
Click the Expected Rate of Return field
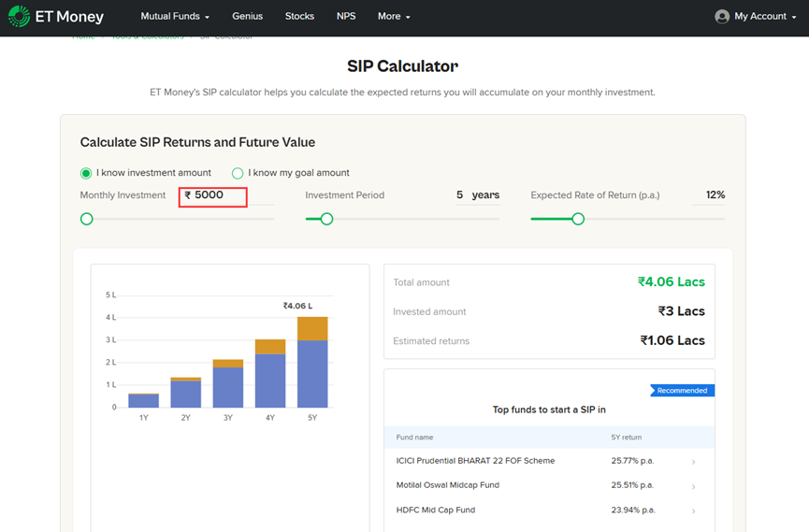coord(708,195)
